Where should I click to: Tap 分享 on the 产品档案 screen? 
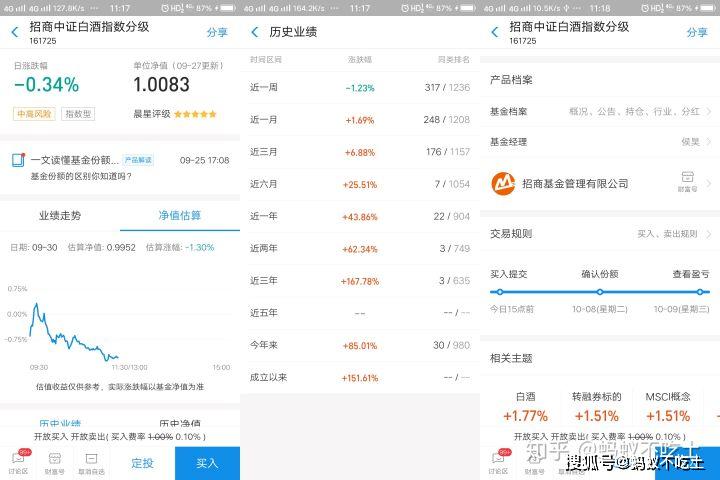pyautogui.click(x=697, y=32)
